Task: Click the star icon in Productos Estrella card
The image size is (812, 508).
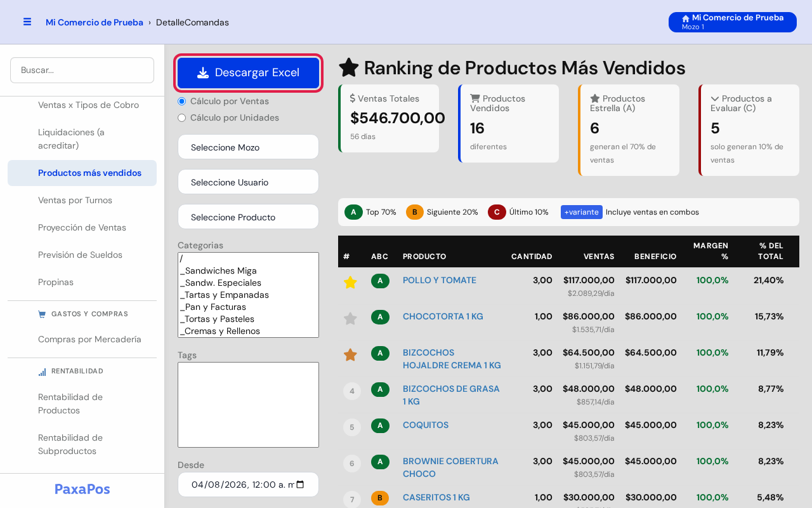Action: (x=595, y=98)
